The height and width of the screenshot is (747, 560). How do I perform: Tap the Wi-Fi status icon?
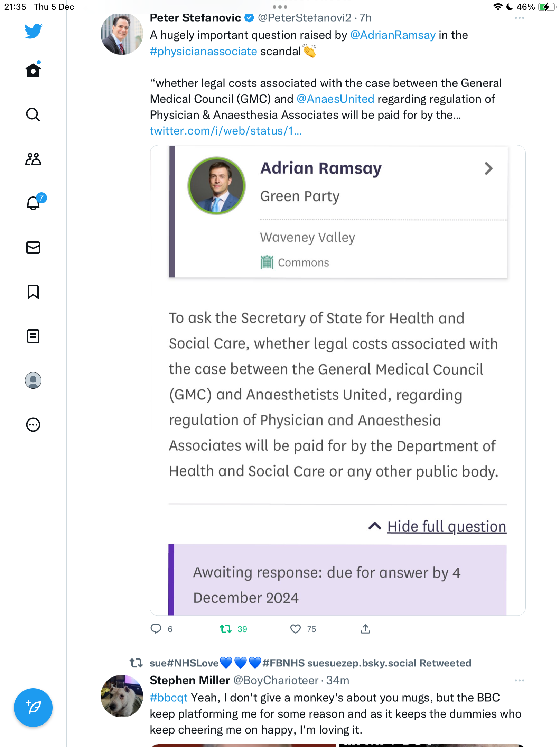click(498, 7)
